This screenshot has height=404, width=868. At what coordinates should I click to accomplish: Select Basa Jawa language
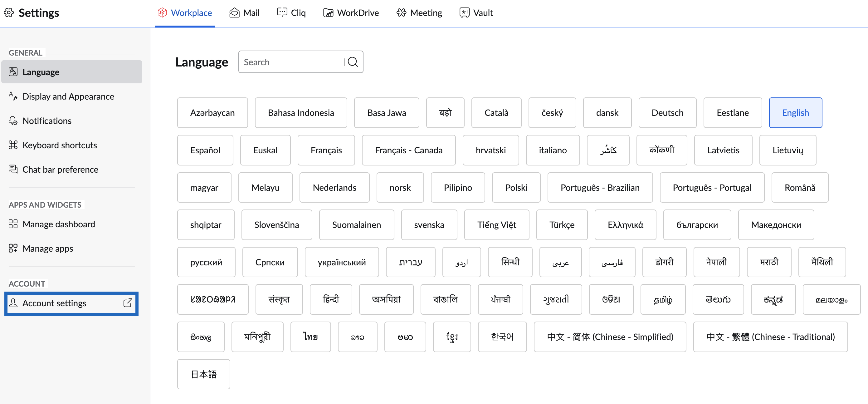pyautogui.click(x=387, y=113)
